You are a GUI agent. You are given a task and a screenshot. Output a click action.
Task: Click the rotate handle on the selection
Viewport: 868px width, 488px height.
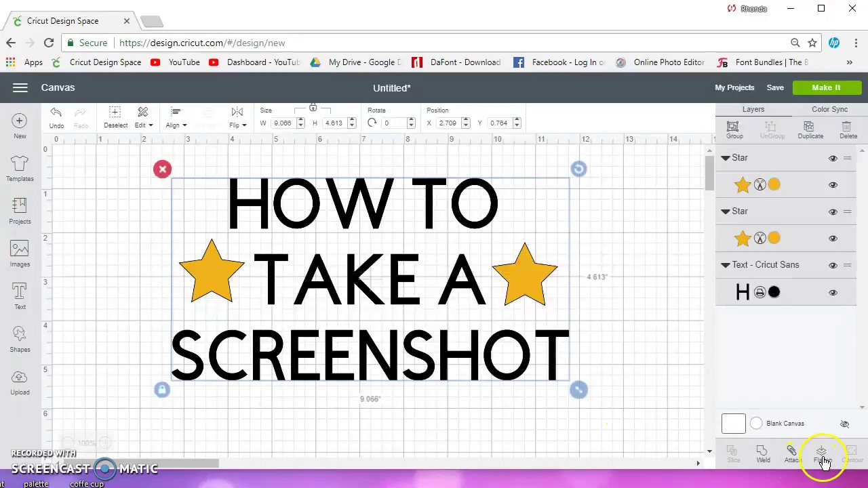pyautogui.click(x=578, y=169)
